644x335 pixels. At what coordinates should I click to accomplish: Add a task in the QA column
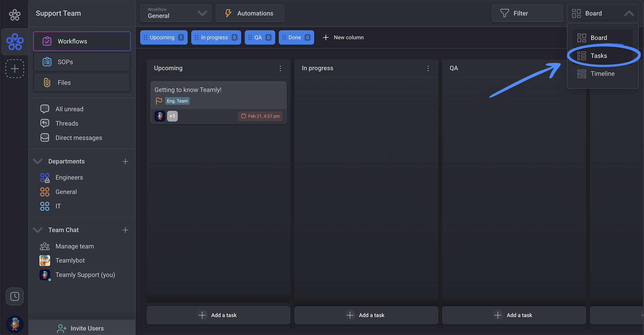point(514,315)
